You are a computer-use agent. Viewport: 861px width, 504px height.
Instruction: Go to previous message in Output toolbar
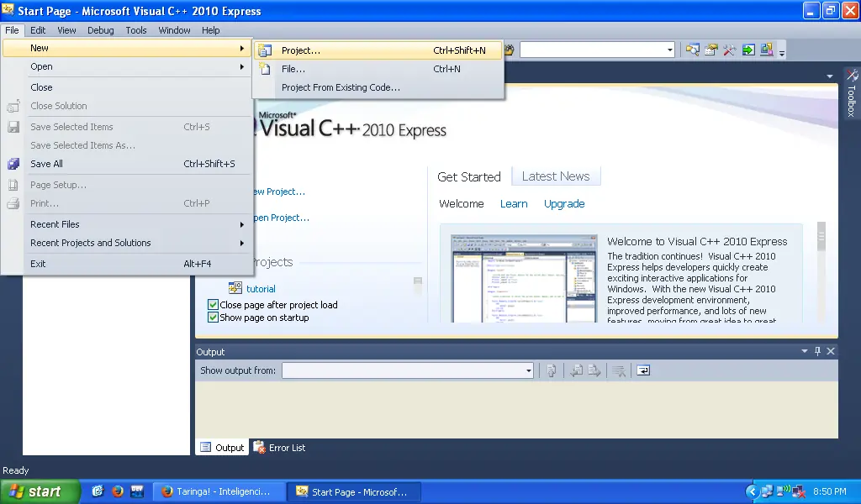(x=576, y=370)
